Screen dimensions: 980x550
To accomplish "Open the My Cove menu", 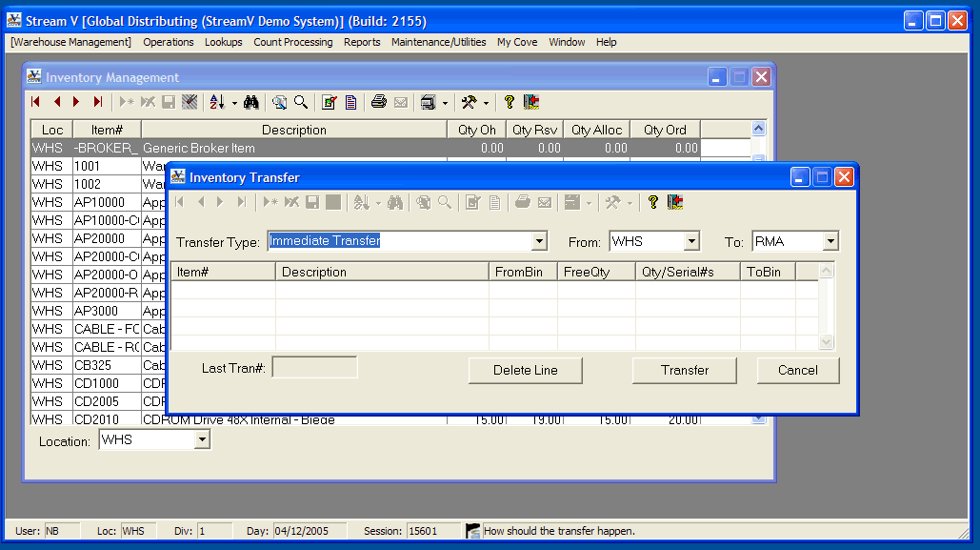I will (x=517, y=42).
